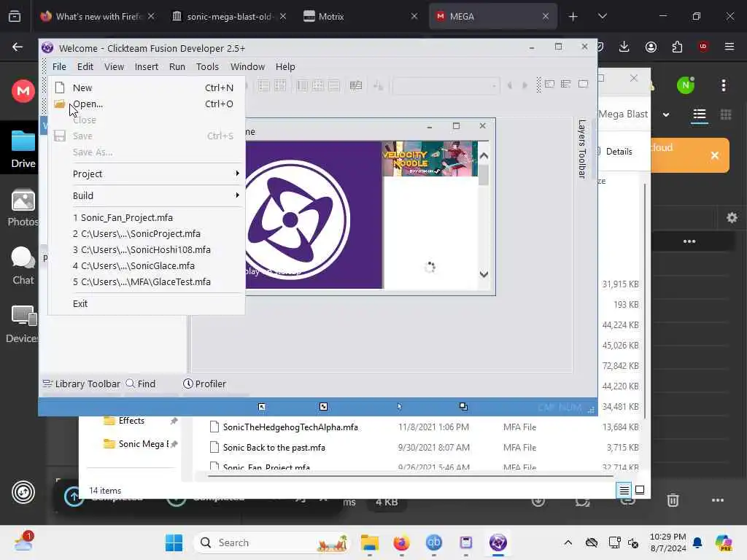
Task: Open the Window menu in Fusion
Action: 248,66
